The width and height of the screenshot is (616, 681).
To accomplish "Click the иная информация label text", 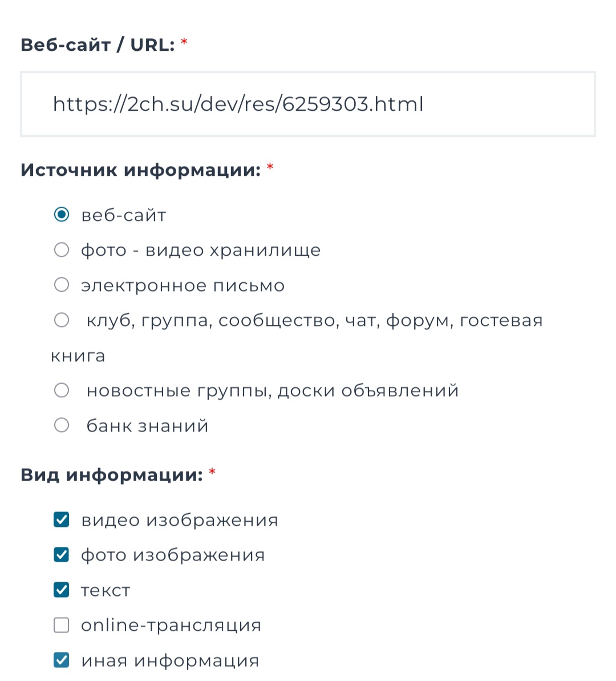I will pyautogui.click(x=170, y=661).
